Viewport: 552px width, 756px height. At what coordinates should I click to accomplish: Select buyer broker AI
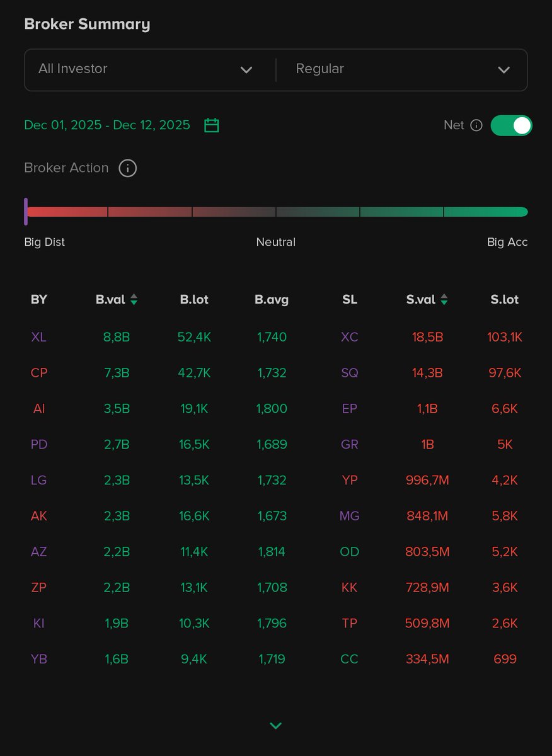39,409
